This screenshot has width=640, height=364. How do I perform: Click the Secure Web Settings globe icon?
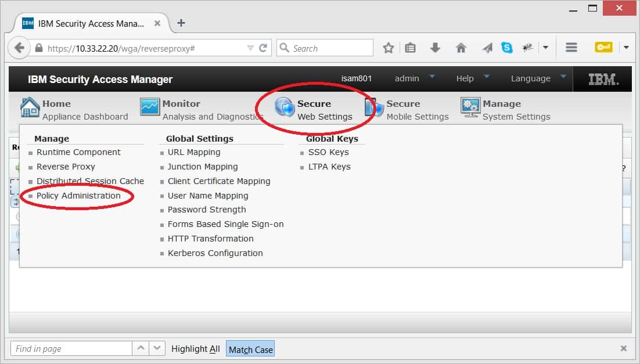pos(285,107)
